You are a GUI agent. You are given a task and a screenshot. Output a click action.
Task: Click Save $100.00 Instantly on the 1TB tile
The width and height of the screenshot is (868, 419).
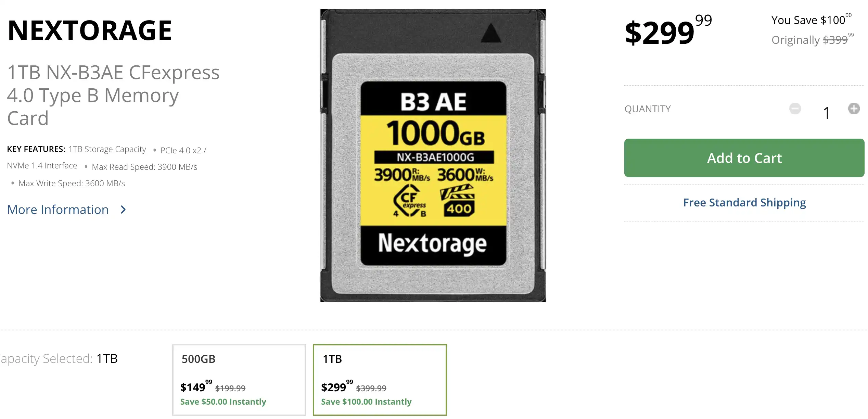pos(366,402)
